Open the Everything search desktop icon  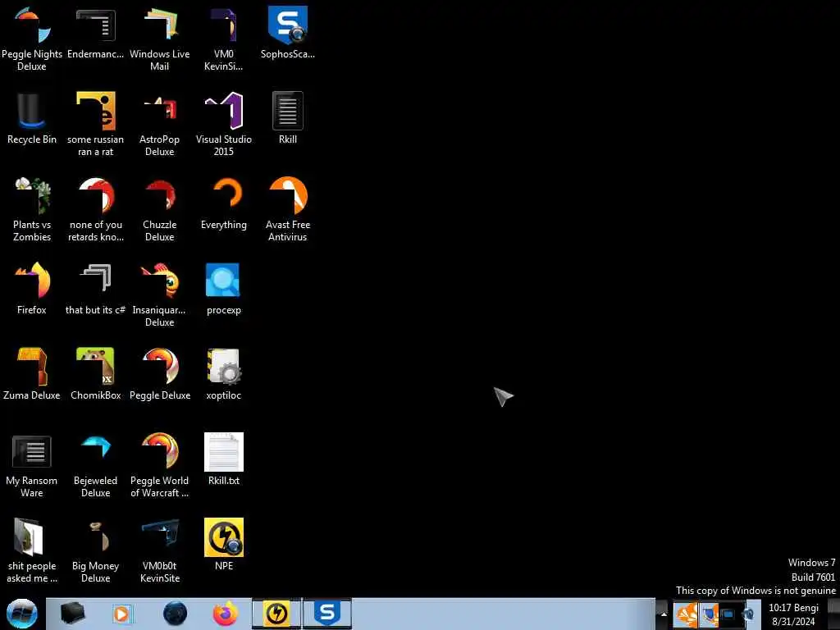tap(223, 204)
